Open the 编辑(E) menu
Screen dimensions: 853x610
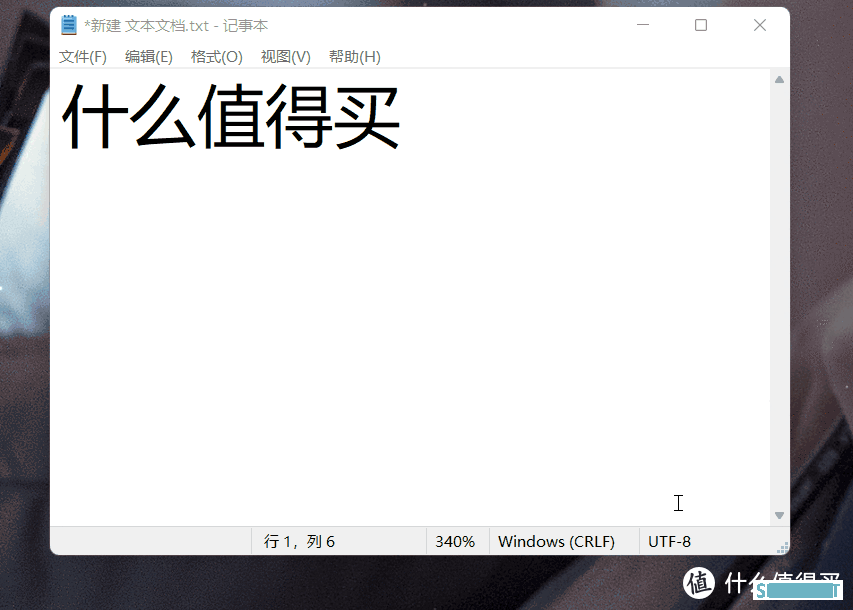click(x=149, y=57)
